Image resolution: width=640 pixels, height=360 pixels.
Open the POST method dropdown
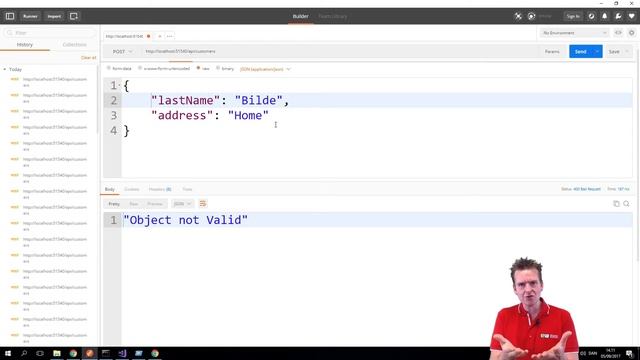pos(122,51)
